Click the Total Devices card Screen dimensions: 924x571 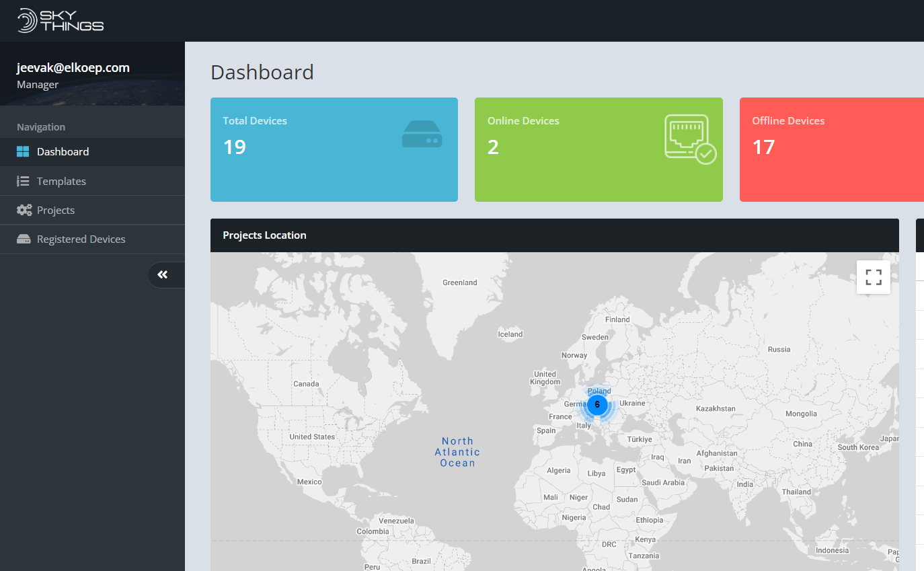[334, 149]
